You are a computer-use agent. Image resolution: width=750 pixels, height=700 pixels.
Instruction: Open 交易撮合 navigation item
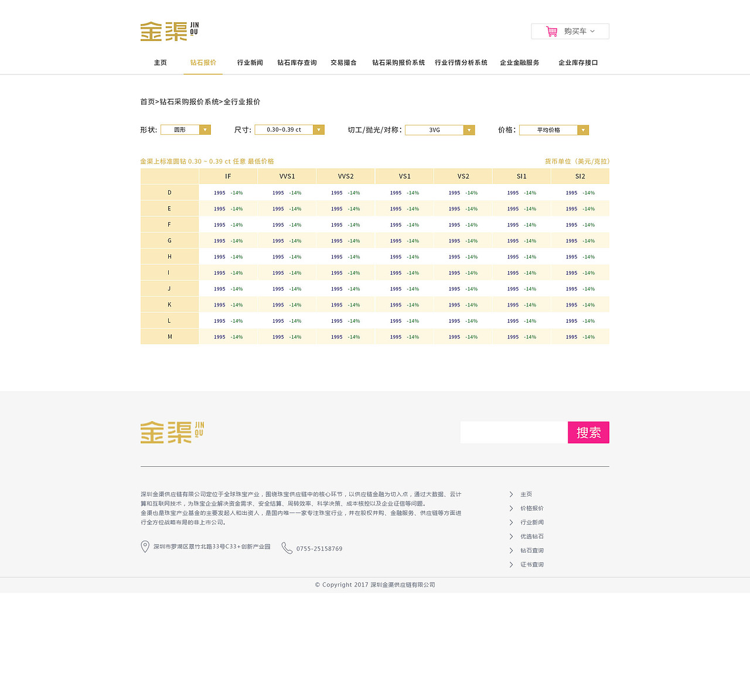(343, 63)
